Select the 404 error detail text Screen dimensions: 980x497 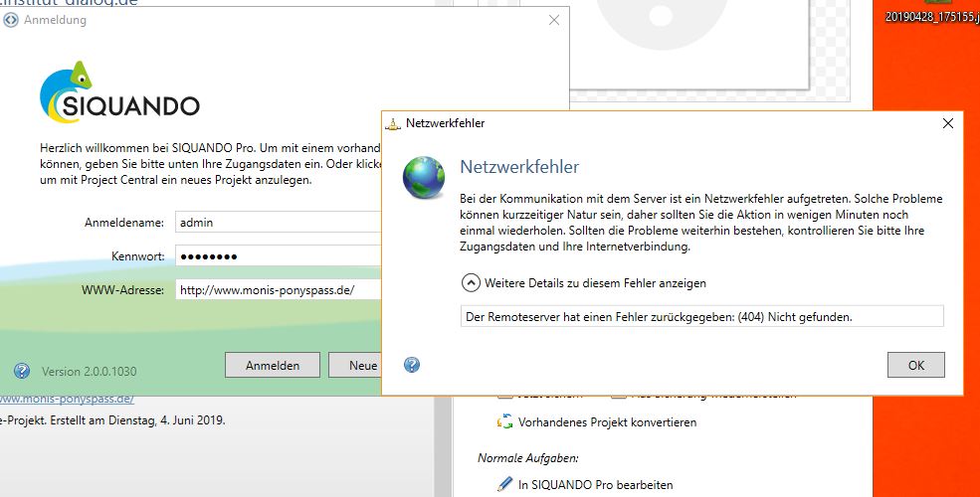(659, 317)
